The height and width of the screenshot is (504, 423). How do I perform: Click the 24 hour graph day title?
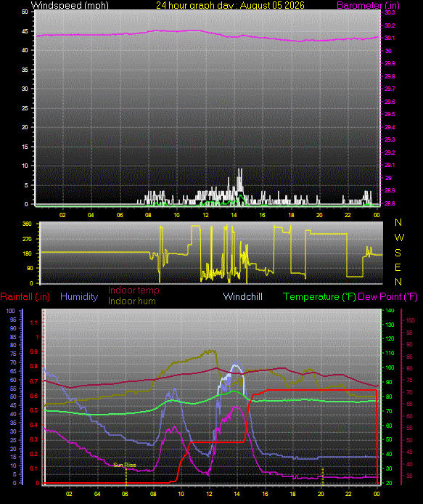coord(230,6)
